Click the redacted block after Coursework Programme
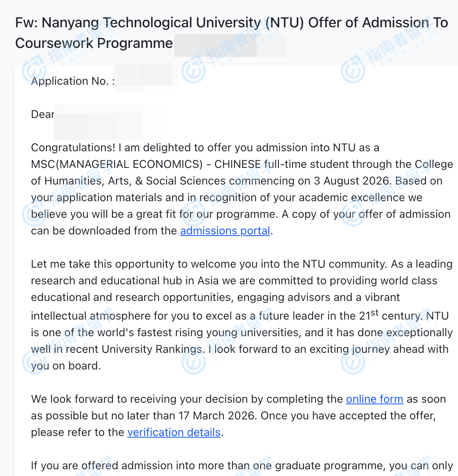The image size is (458, 476). (x=229, y=44)
